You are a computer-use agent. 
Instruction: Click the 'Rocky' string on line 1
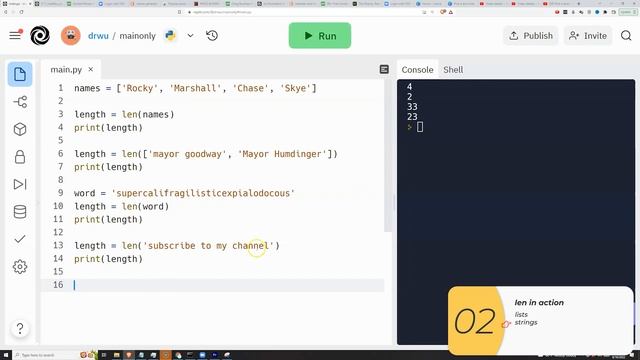pyautogui.click(x=140, y=88)
